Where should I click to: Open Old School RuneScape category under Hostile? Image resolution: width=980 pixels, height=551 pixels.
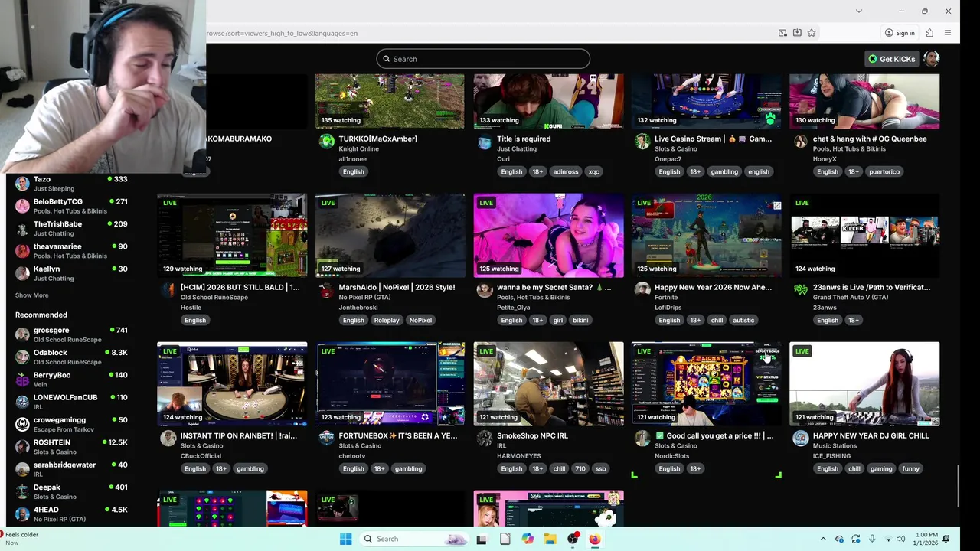tap(214, 297)
